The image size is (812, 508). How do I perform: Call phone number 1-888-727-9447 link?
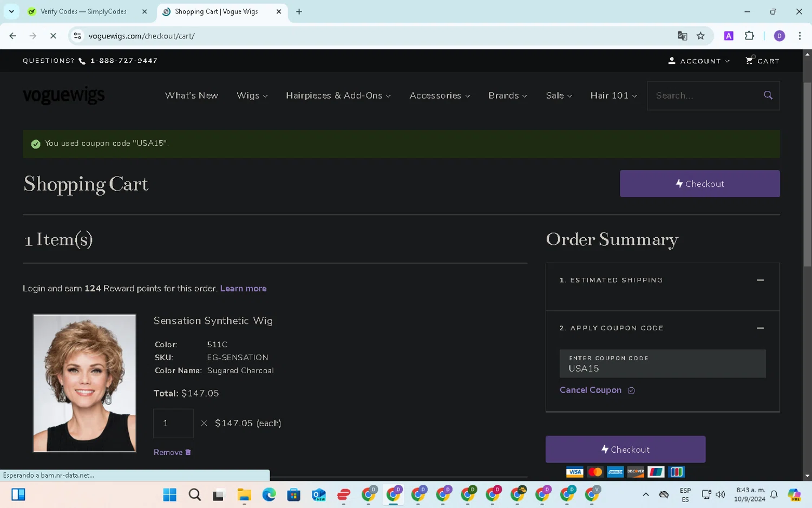(x=124, y=61)
